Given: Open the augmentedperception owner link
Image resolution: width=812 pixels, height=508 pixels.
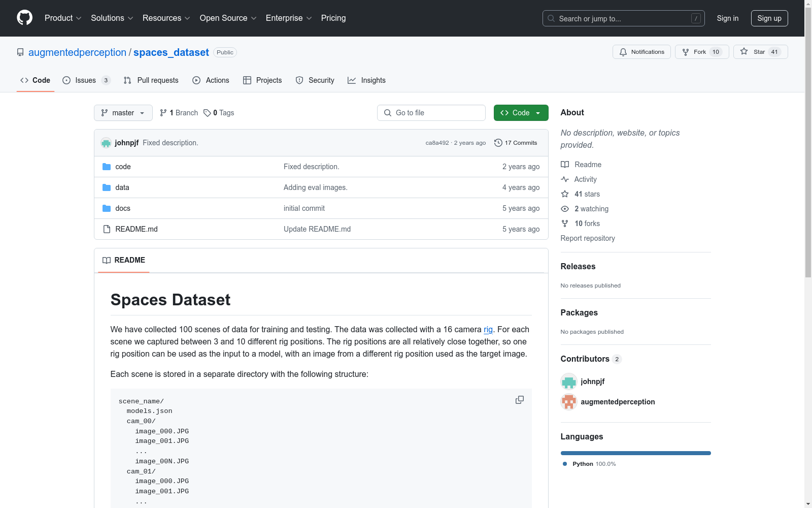Looking at the screenshot, I should point(77,52).
